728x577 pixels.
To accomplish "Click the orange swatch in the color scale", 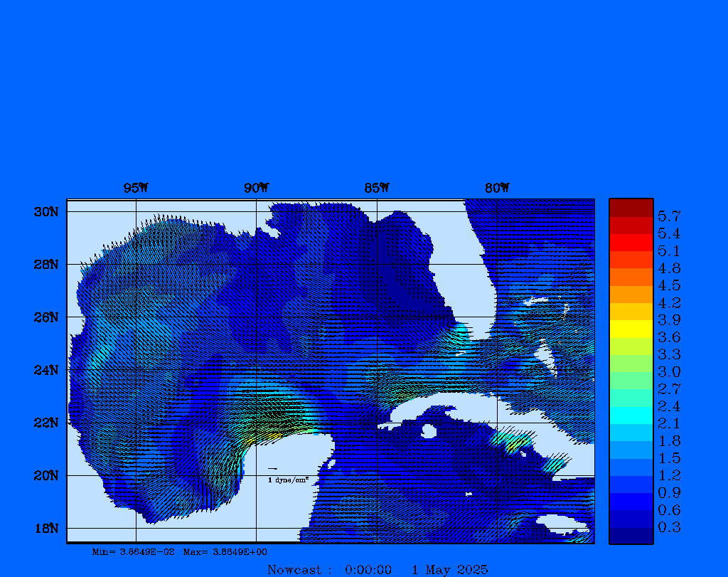I will [631, 294].
